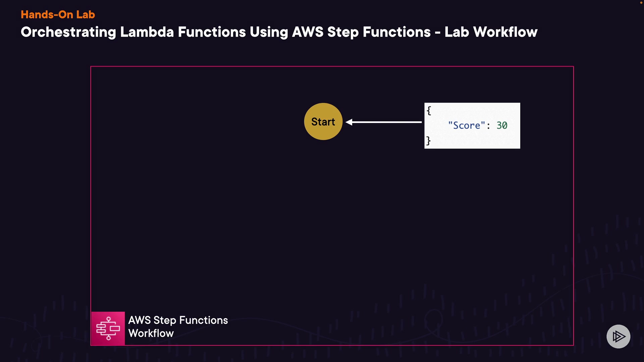The width and height of the screenshot is (644, 362).
Task: Click the word "Lab" in orange heading
Action: [86, 14]
